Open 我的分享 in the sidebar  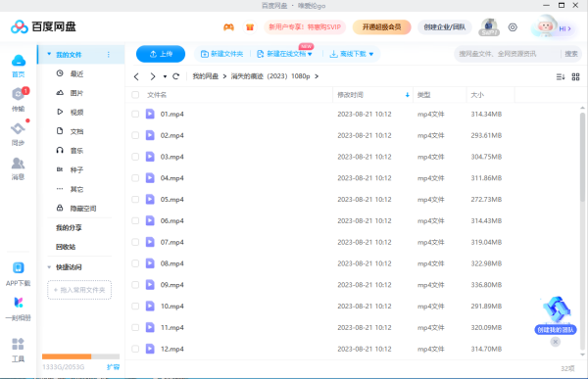pos(69,228)
